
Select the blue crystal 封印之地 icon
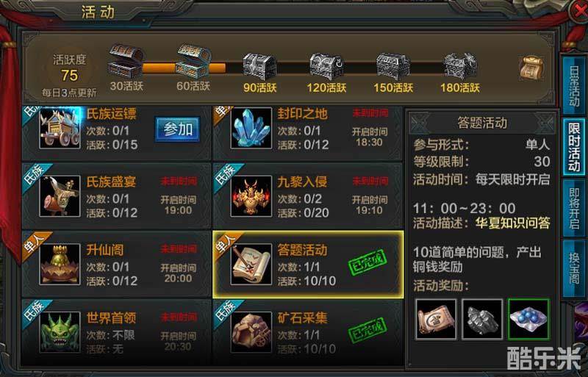coord(251,129)
